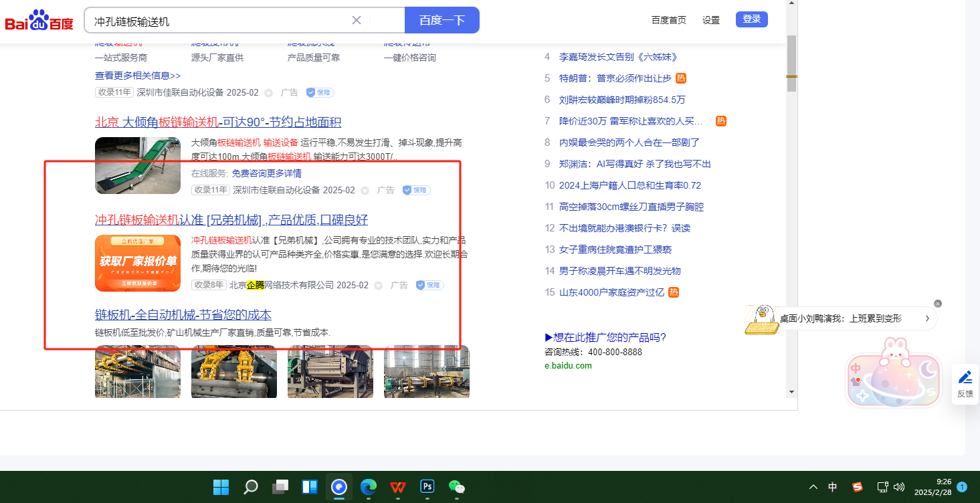Click the 登录 login button
980x503 pixels.
(x=751, y=19)
